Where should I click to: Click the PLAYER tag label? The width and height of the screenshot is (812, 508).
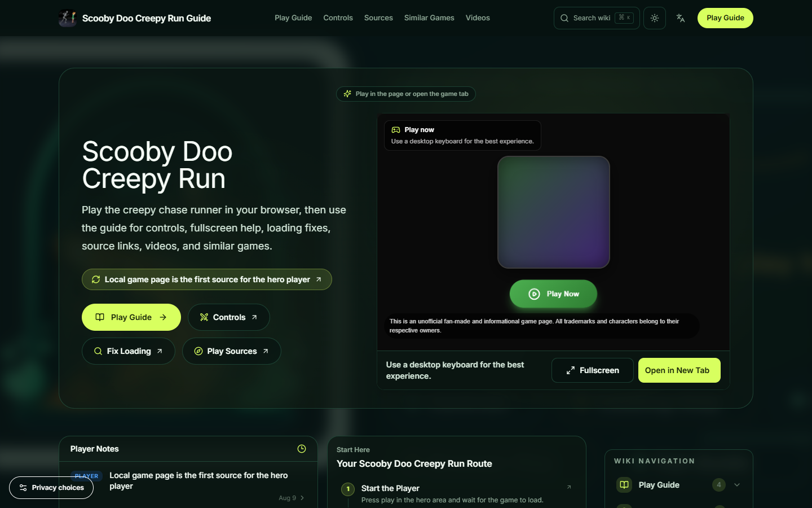(x=86, y=476)
